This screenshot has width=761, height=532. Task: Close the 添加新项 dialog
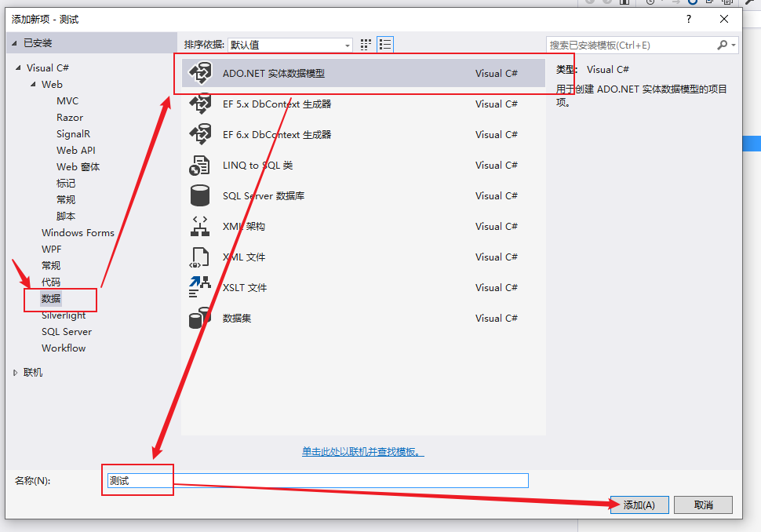click(x=724, y=19)
